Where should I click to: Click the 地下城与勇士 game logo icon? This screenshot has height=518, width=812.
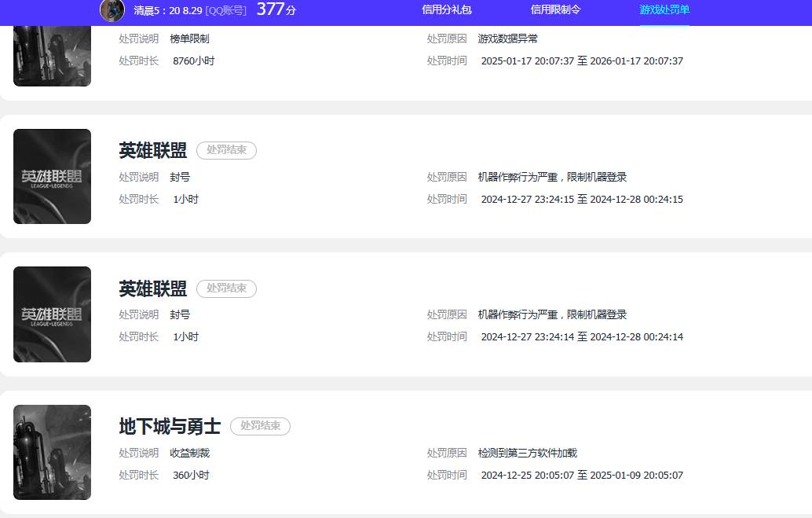tap(52, 451)
